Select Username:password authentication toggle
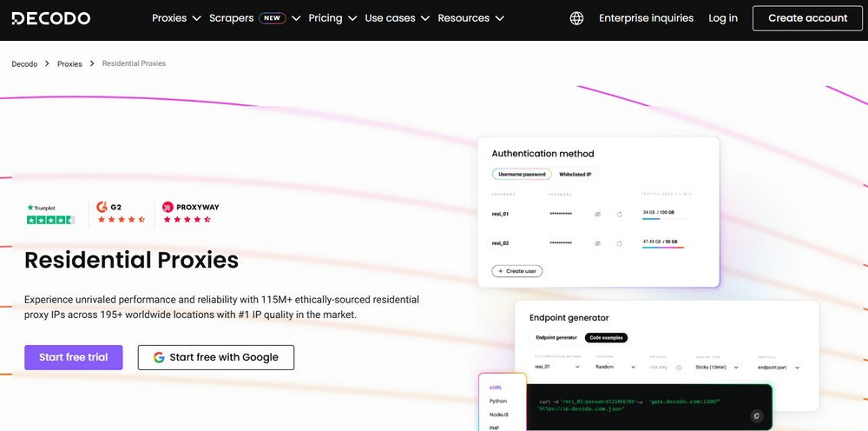 click(522, 175)
